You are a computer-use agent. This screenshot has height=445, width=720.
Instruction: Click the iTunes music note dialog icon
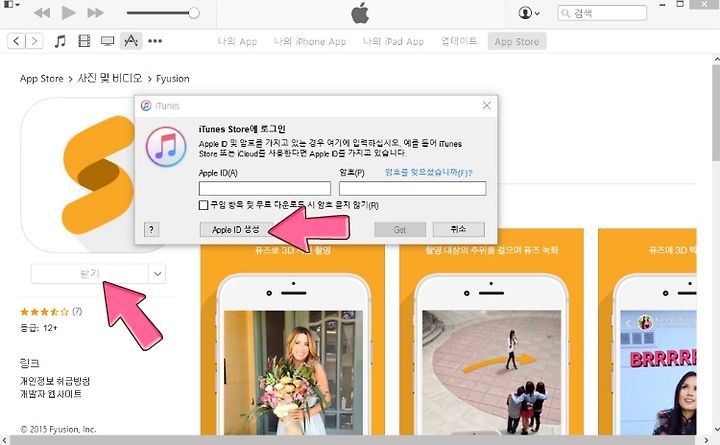(166, 146)
